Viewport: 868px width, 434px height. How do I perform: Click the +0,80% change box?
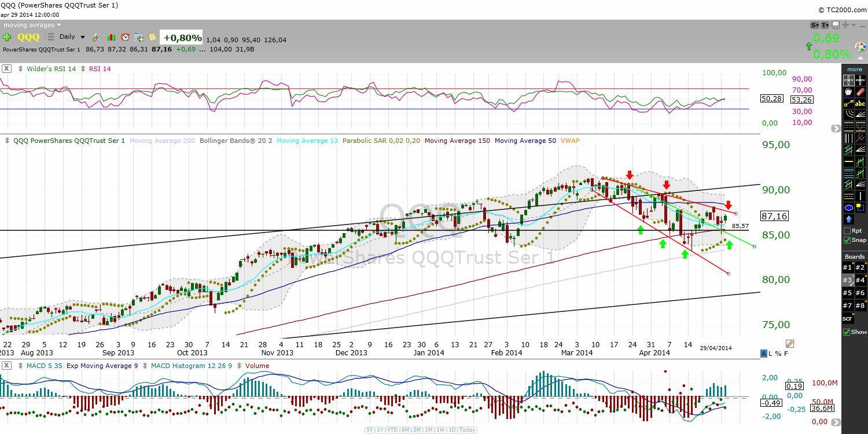point(182,38)
